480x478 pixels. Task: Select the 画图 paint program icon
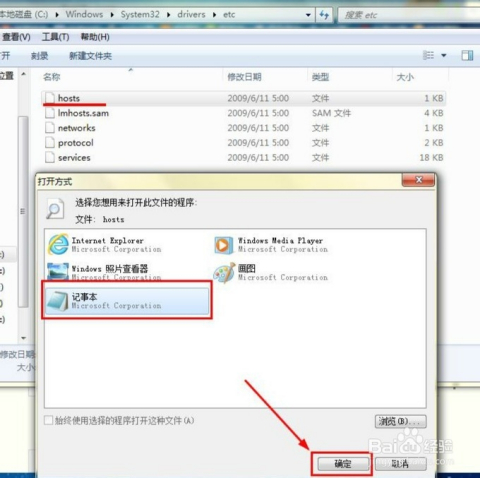(x=224, y=273)
